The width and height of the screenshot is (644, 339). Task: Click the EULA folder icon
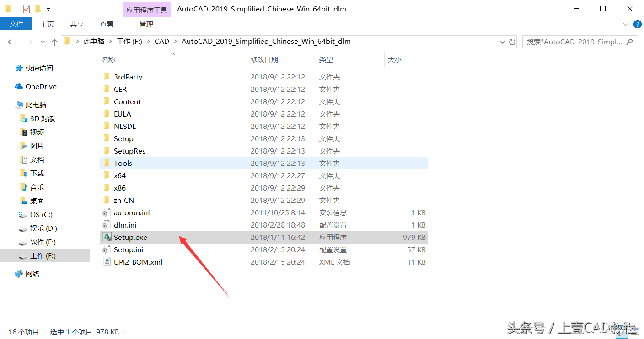tap(107, 114)
